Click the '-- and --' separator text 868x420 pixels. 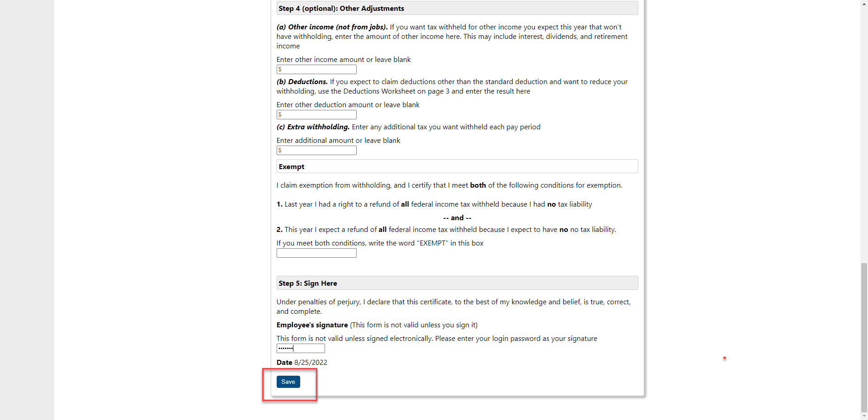coord(457,217)
